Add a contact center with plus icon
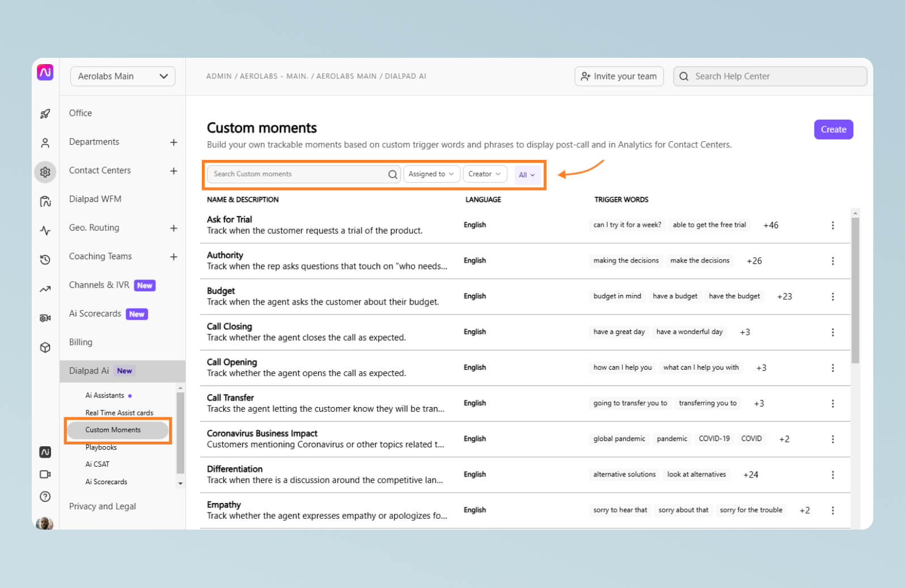 tap(174, 171)
